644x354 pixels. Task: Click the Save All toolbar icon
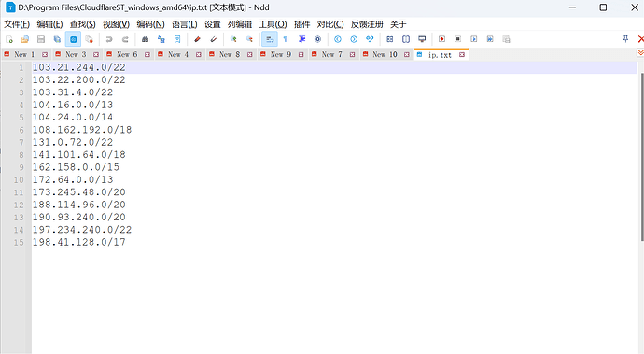click(57, 39)
